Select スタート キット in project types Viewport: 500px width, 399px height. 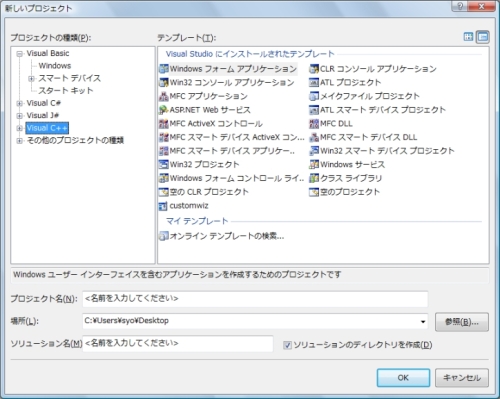(x=66, y=90)
